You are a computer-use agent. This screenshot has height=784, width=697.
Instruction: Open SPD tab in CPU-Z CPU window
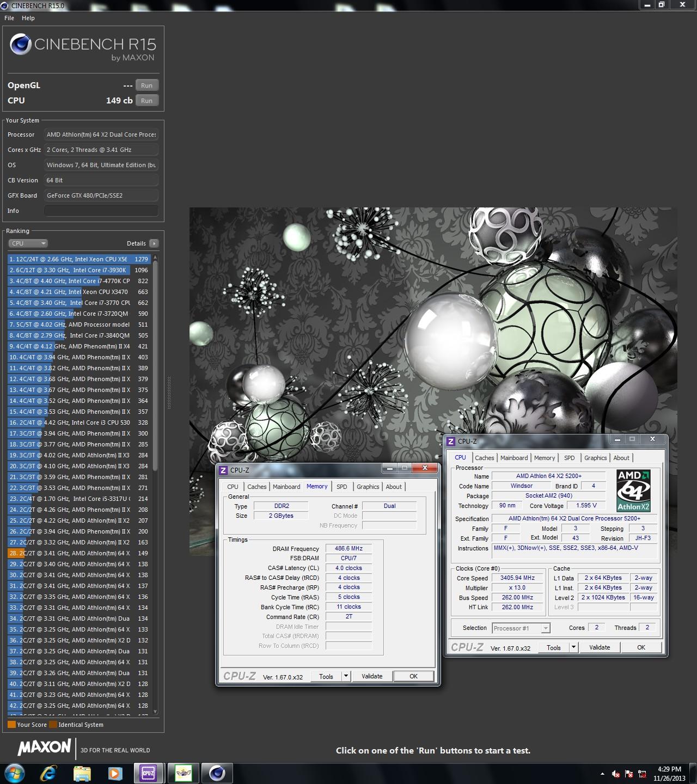click(x=569, y=458)
